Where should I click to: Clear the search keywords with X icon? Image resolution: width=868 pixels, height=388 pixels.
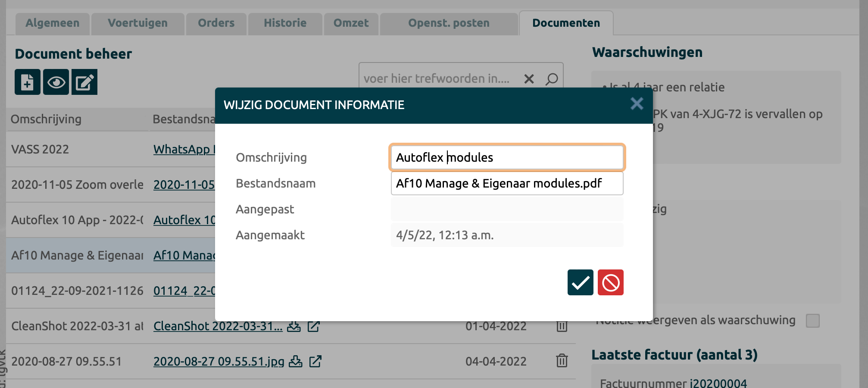pyautogui.click(x=529, y=79)
